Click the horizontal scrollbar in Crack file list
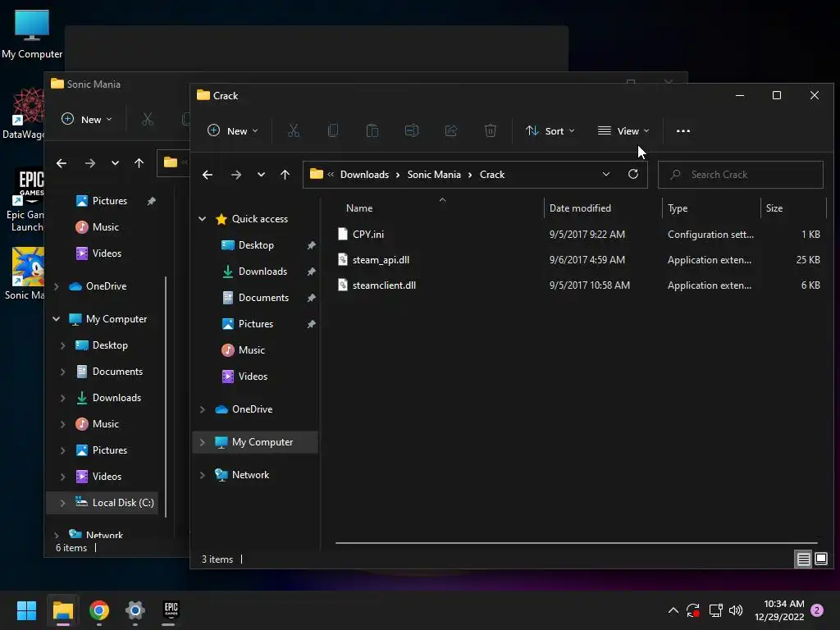 coord(576,543)
